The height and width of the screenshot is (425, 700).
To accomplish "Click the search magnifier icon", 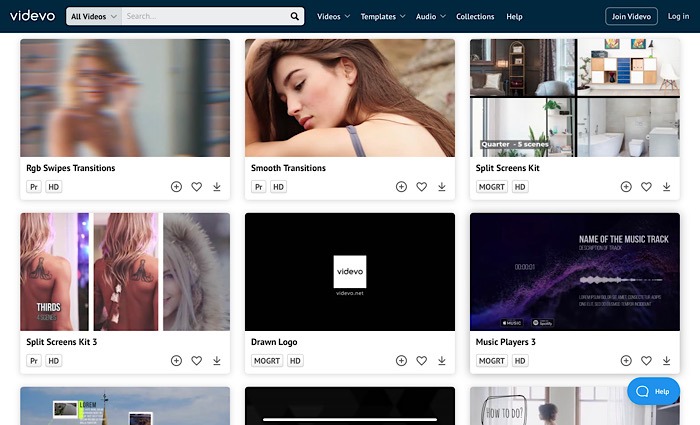I will [x=295, y=17].
